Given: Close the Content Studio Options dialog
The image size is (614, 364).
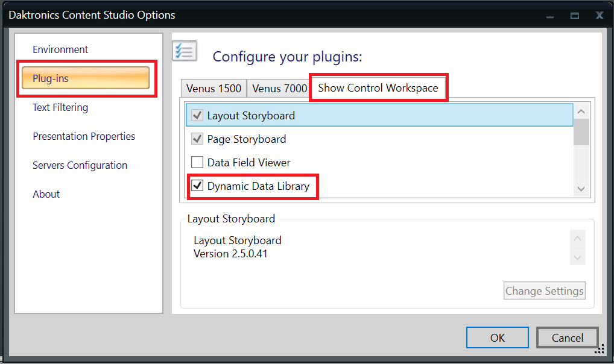Looking at the screenshot, I should (x=599, y=16).
